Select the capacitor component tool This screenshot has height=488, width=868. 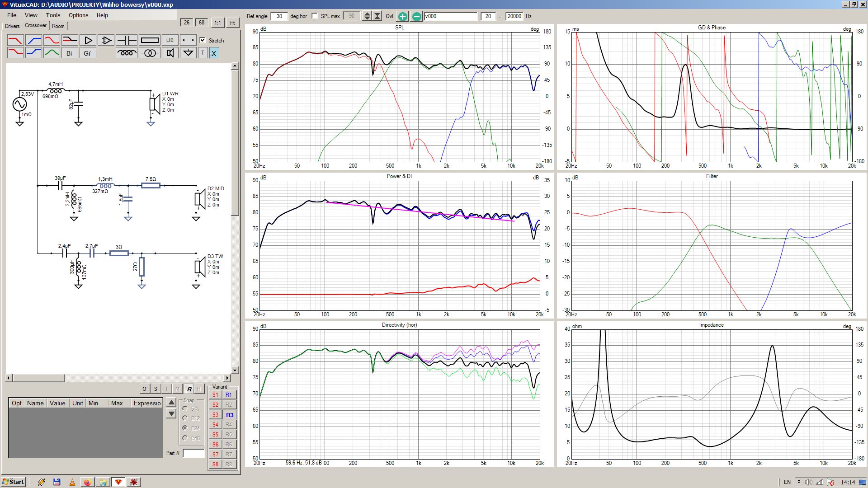coord(126,40)
